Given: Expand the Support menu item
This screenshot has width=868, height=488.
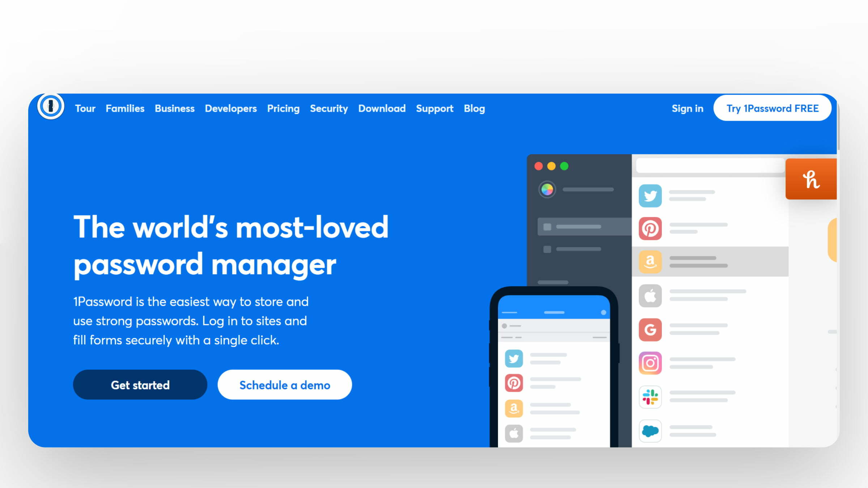Looking at the screenshot, I should pos(435,108).
